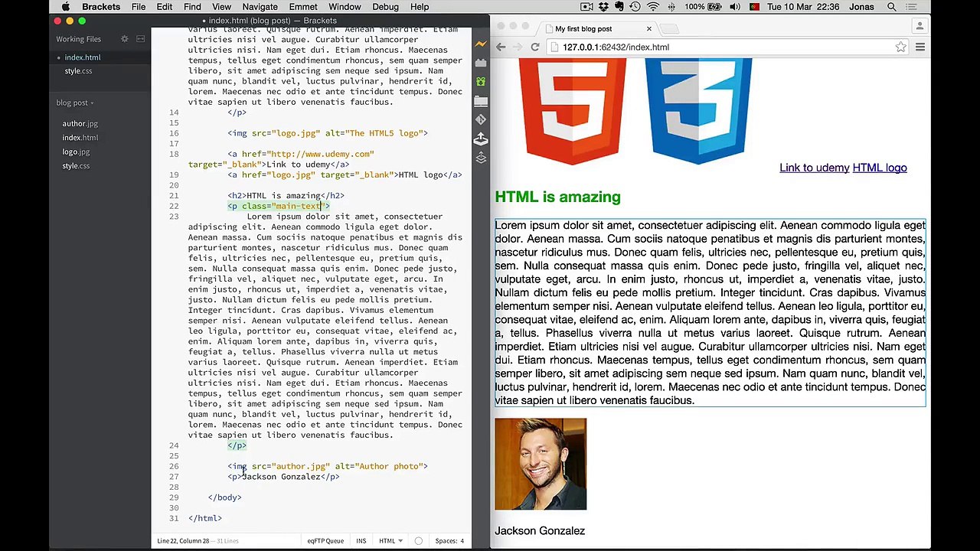980x551 pixels.
Task: Open the Apple menu
Action: click(x=66, y=7)
